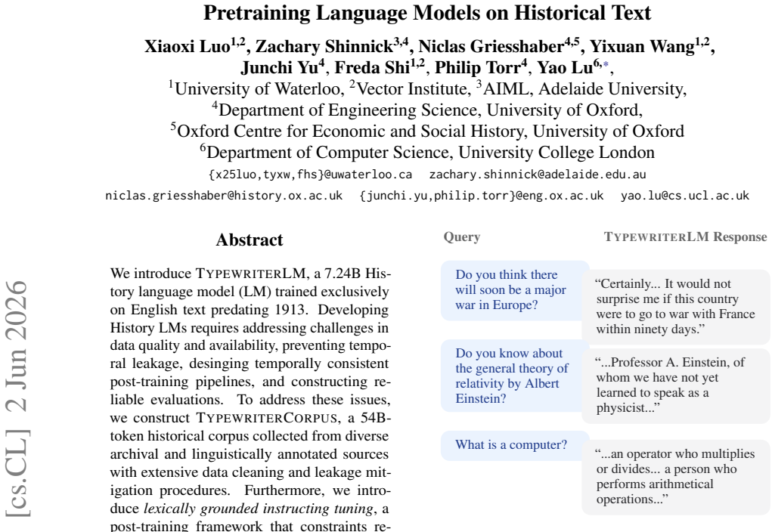The width and height of the screenshot is (772, 532).
Task: Click the TypewriterLM Response column header
Action: pyautogui.click(x=685, y=237)
